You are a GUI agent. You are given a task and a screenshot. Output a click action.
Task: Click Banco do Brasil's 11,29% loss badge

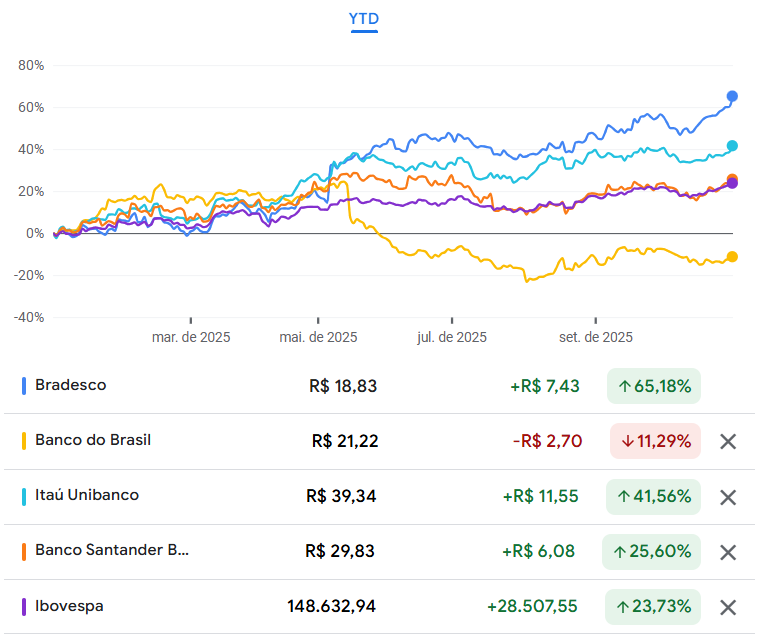655,441
